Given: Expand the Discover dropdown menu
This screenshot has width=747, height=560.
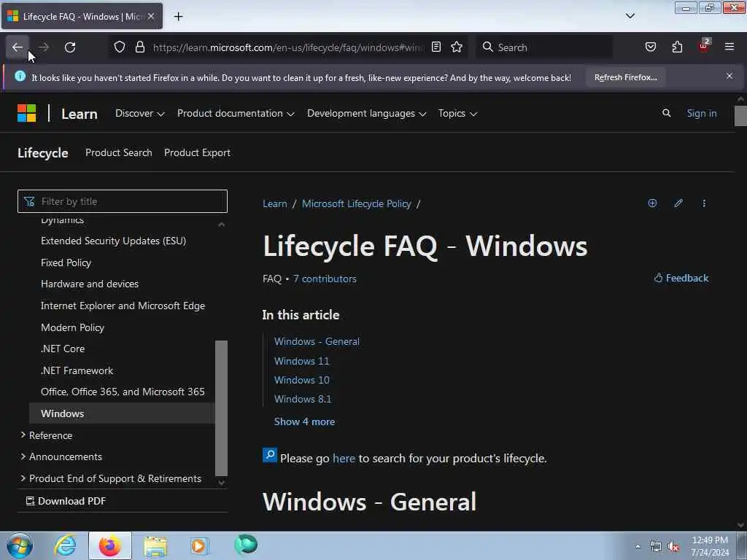Looking at the screenshot, I should click(139, 113).
